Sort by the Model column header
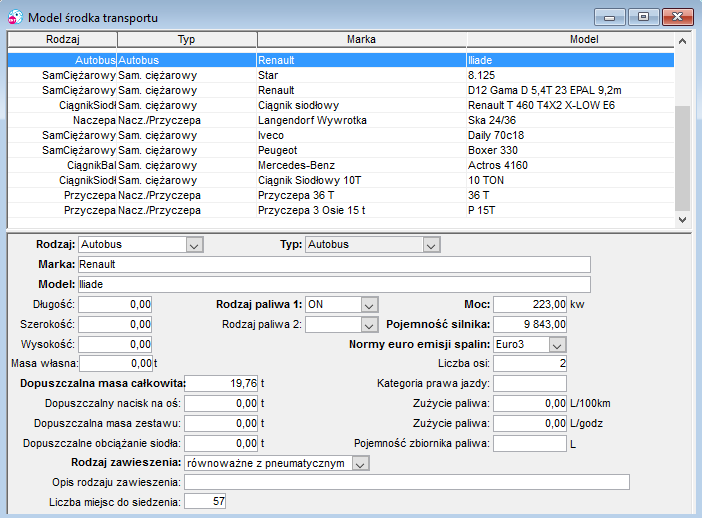 (x=570, y=39)
